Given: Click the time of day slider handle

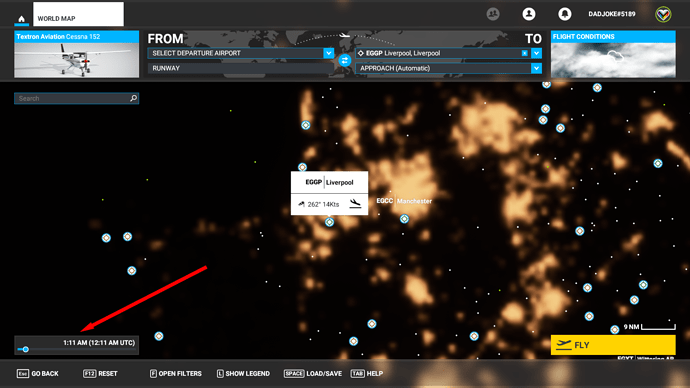Looking at the screenshot, I should 26,349.
